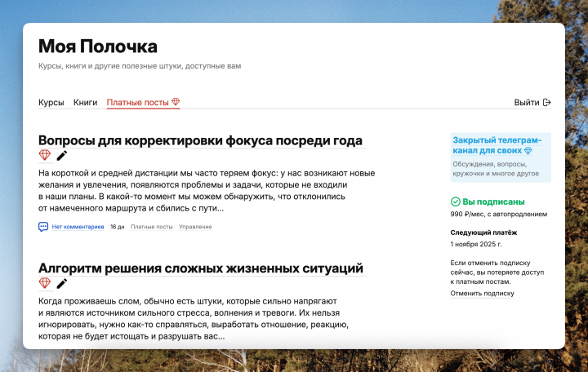Open the Книги tab

pyautogui.click(x=85, y=103)
